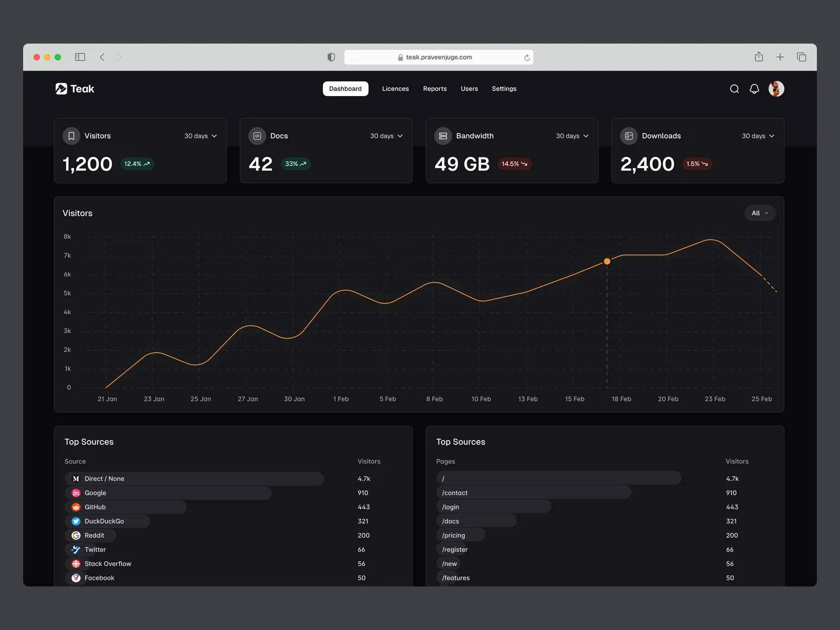The width and height of the screenshot is (840, 630).
Task: Switch to the Licences tab
Action: pyautogui.click(x=395, y=89)
